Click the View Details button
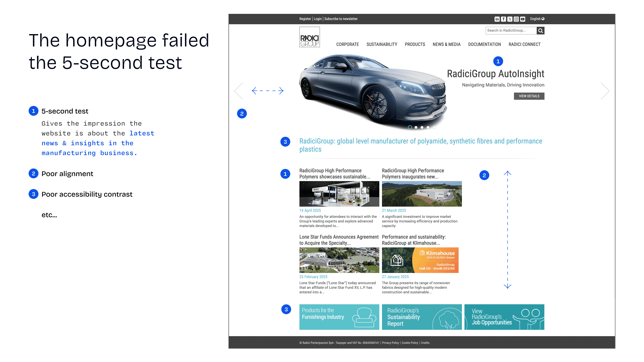 (x=529, y=96)
